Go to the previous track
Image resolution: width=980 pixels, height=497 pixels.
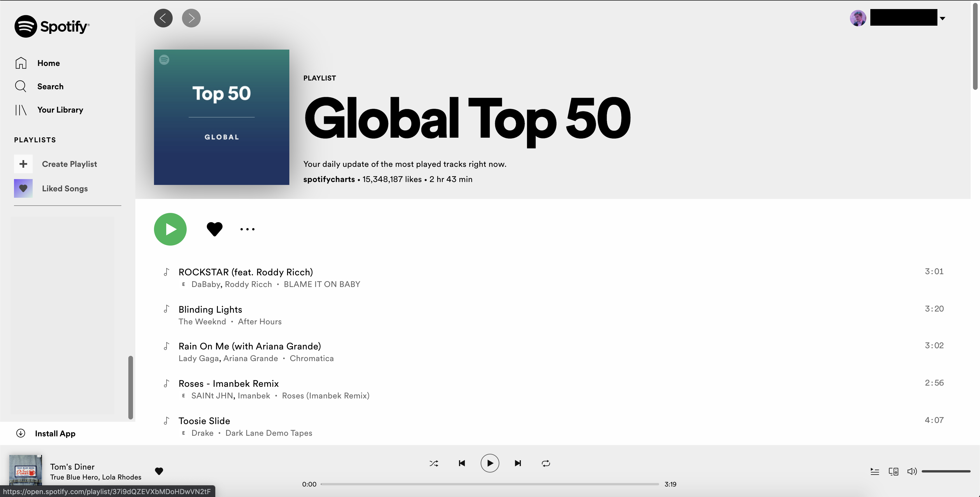click(x=462, y=463)
